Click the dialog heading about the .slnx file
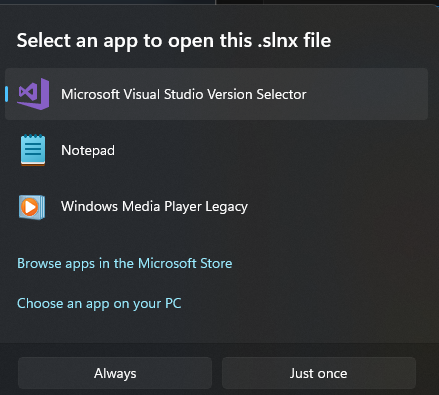The width and height of the screenshot is (439, 395). [x=174, y=41]
